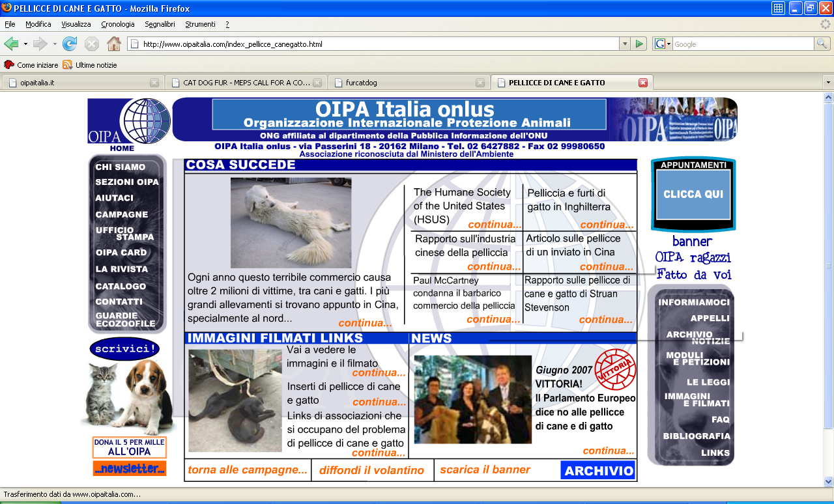Open the CAMPAGNE section
Viewport: 834px width, 504px height.
click(x=122, y=215)
